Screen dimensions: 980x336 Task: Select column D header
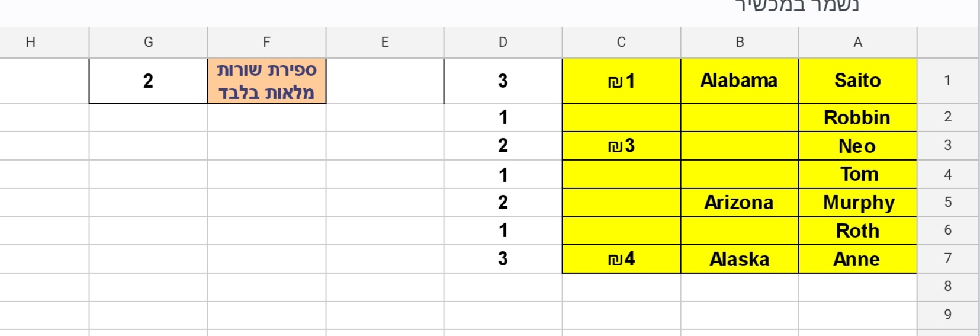[503, 42]
